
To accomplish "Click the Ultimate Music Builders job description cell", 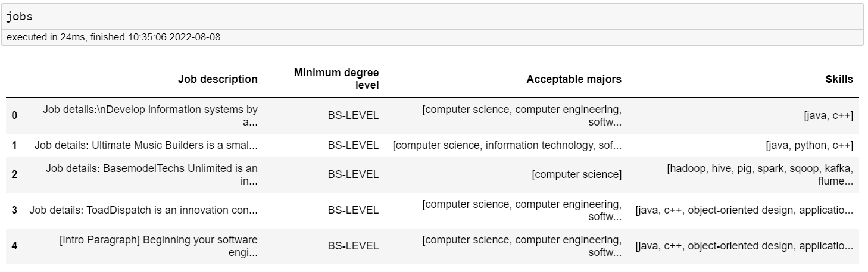I will coord(146,145).
